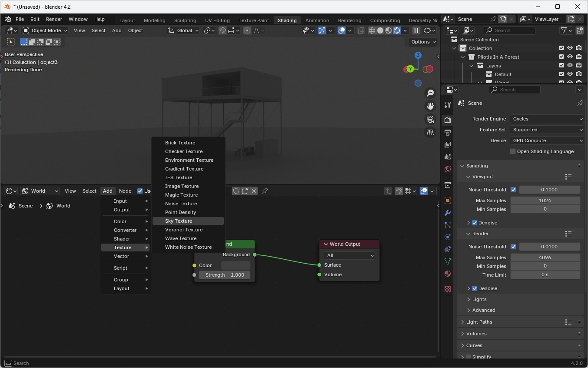Open the Modifiers wrench properties icon

coord(448,213)
